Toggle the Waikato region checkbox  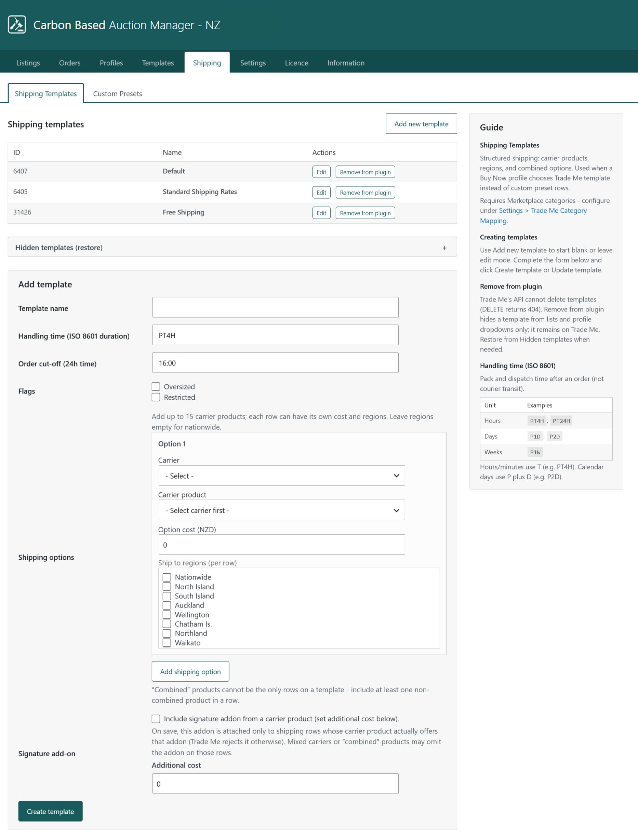tap(167, 642)
